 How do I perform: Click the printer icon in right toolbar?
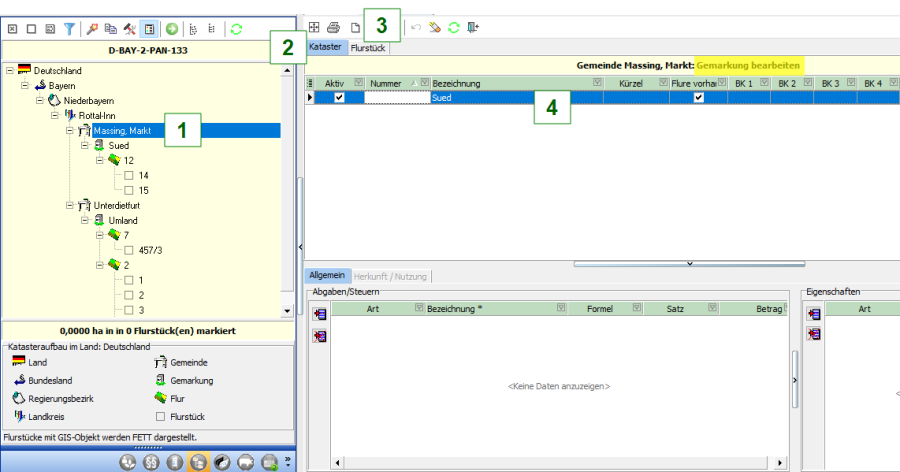[334, 27]
